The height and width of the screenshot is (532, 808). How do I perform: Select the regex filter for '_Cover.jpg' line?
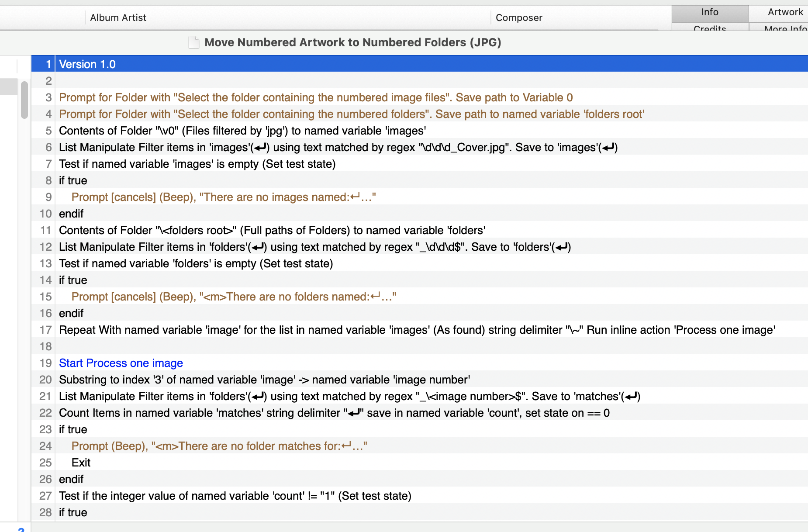point(338,147)
